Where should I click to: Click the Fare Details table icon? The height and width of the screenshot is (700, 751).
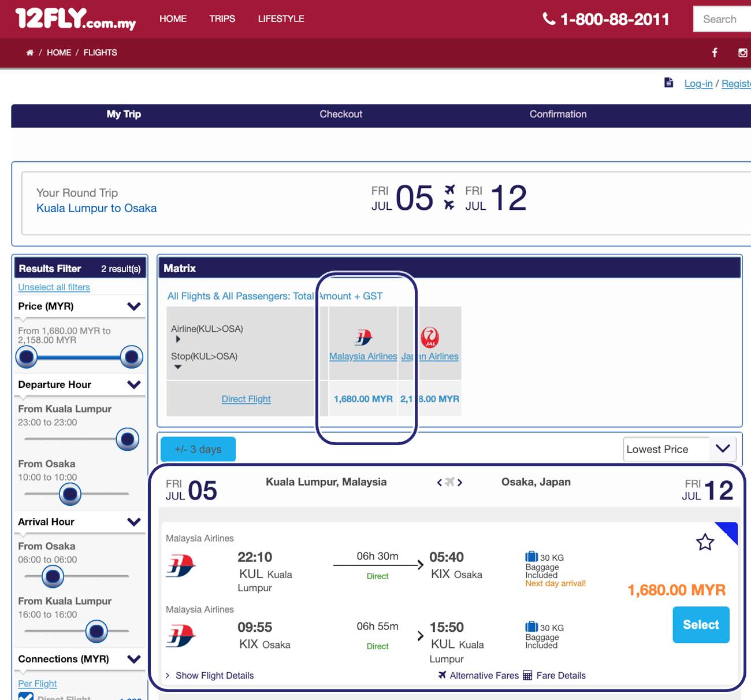point(527,675)
